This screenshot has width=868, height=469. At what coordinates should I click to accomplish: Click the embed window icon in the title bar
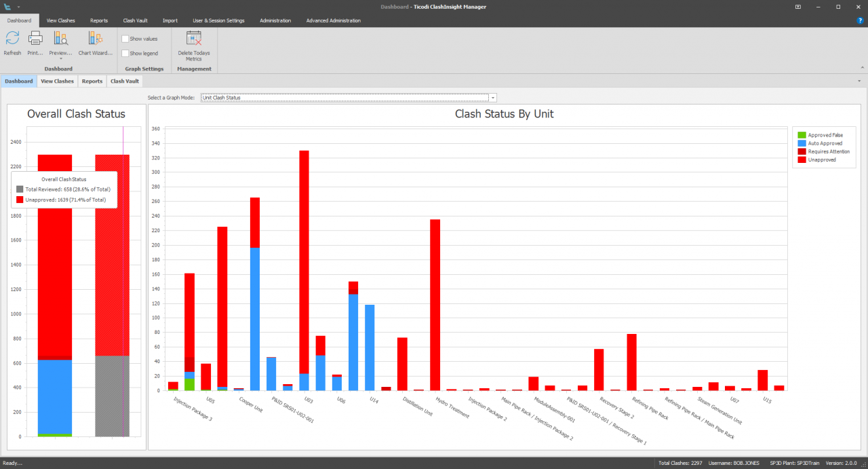tap(797, 6)
